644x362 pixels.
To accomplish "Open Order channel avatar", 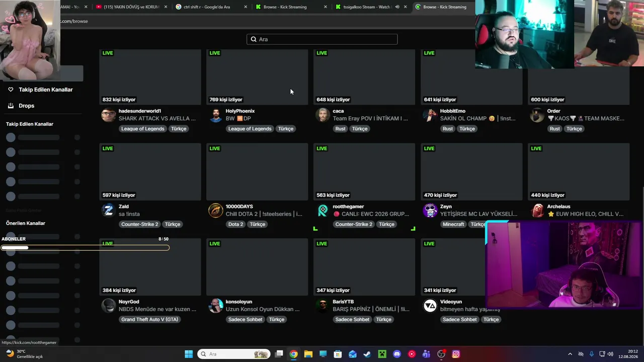I will (537, 115).
